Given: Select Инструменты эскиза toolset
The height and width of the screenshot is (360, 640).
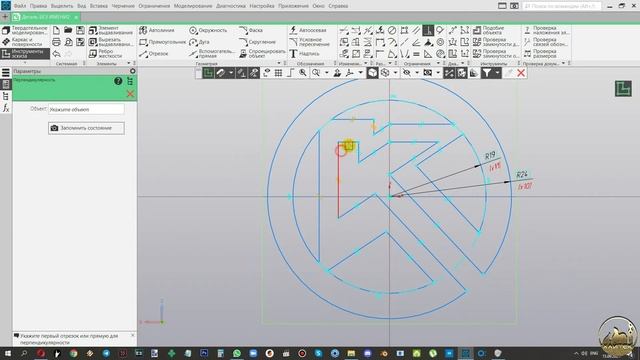Looking at the screenshot, I should 25,53.
